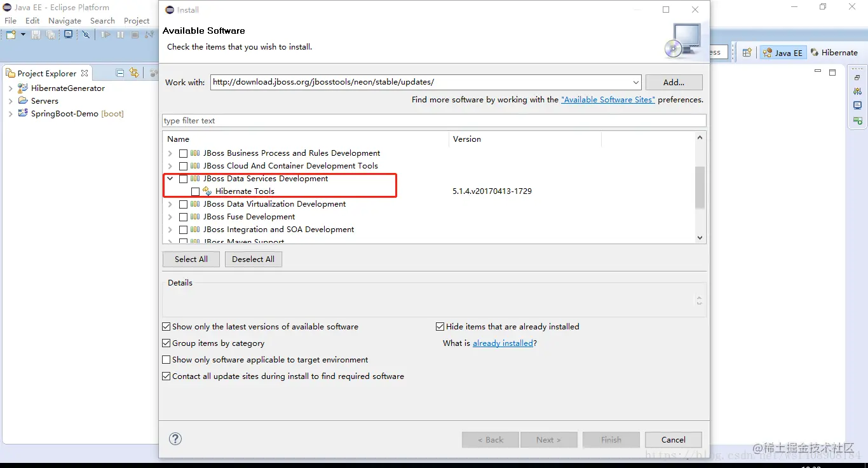Maximize the editor area in the Eclipse window
This screenshot has width=868, height=468.
[x=832, y=72]
